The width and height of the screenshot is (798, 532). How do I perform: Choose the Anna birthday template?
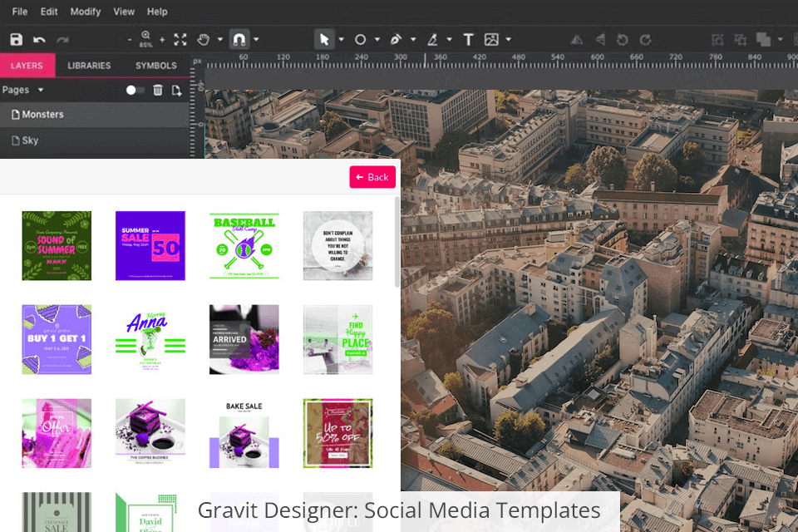[x=150, y=339]
